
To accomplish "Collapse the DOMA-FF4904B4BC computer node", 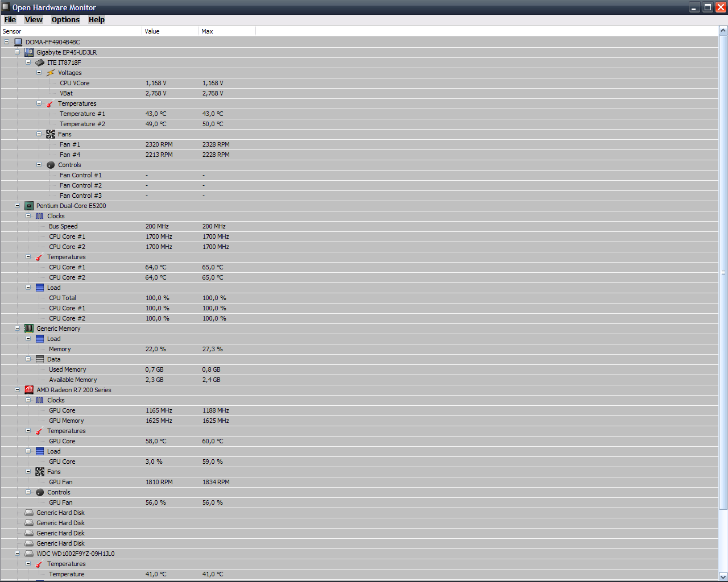I will pos(7,41).
